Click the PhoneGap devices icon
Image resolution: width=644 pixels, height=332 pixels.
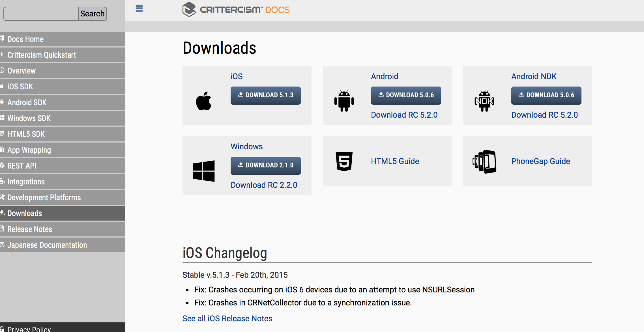(x=484, y=161)
